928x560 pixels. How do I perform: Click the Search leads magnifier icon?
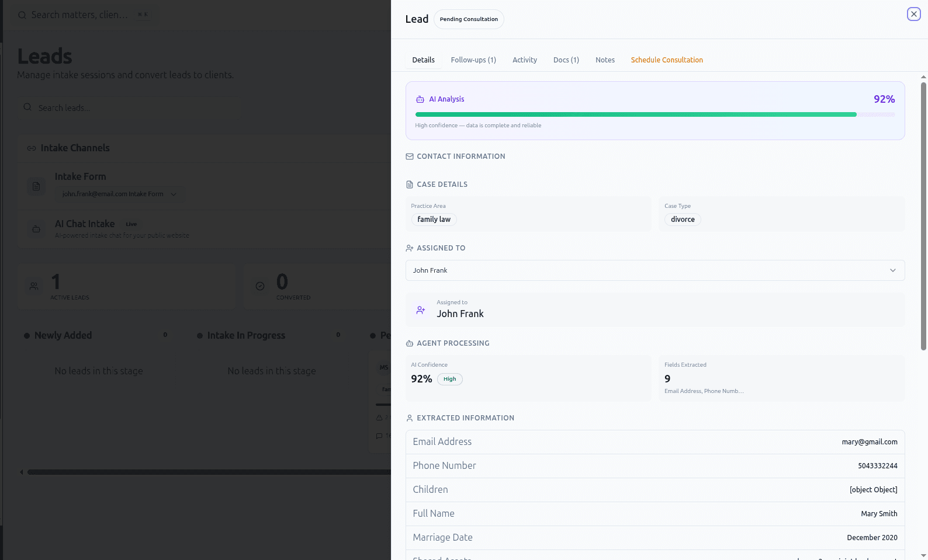[x=27, y=107]
